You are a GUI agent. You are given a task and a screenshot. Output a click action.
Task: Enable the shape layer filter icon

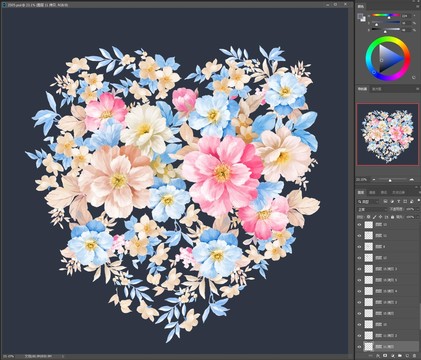[x=405, y=201]
